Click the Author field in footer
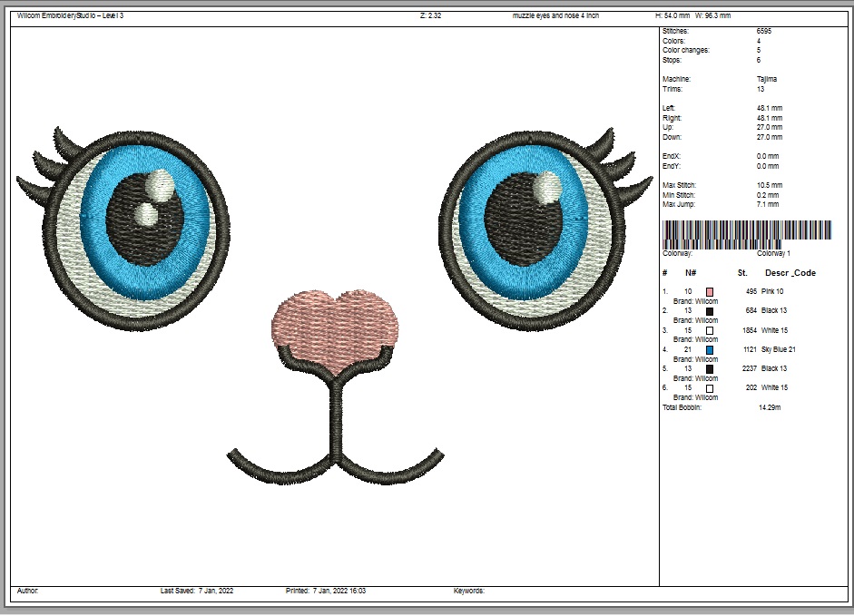 [x=28, y=591]
